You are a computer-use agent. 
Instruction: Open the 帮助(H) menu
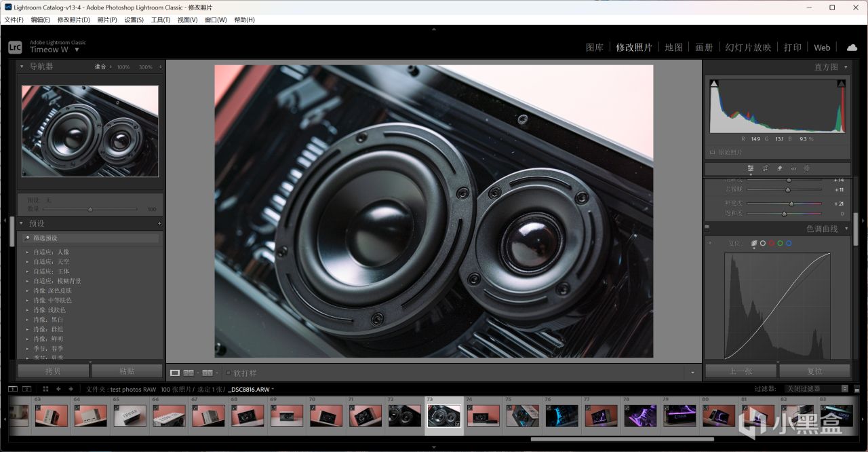coord(244,20)
